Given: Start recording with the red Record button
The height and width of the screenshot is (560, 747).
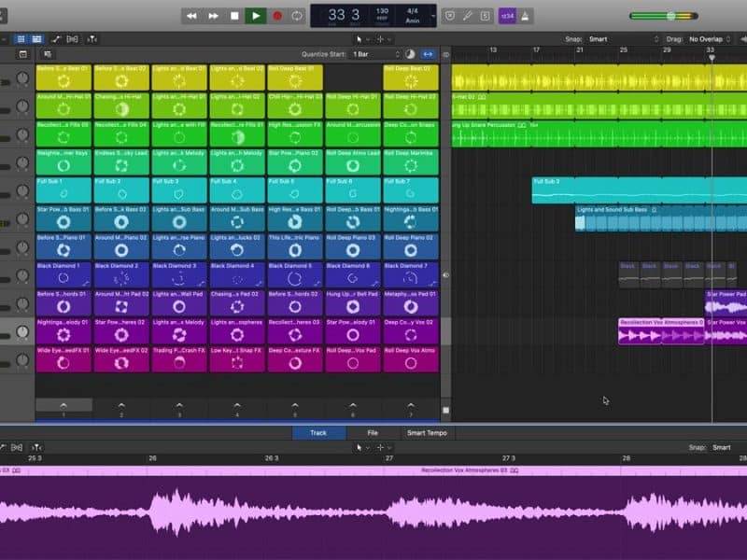Looking at the screenshot, I should 276,16.
